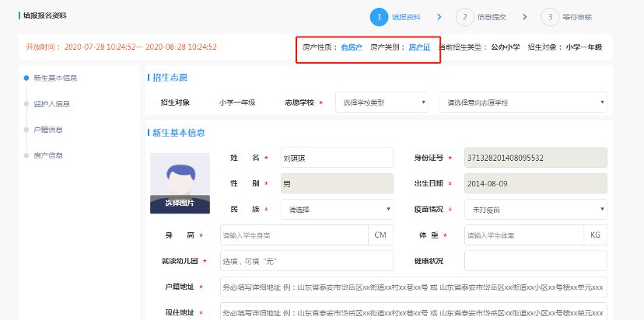The image size is (644, 320).
Task: Select 监护人信息 in the sidebar
Action: pyautogui.click(x=52, y=103)
